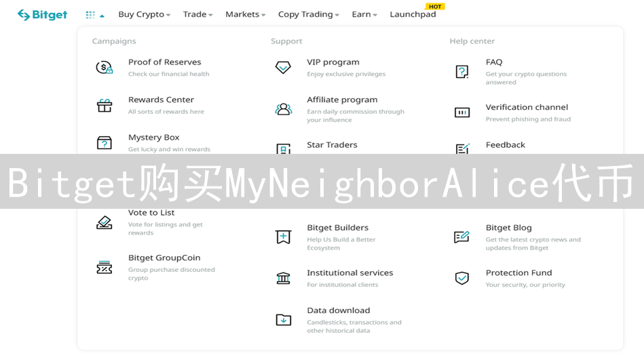Click the FAQ question mark icon
The image size is (644, 362).
462,71
